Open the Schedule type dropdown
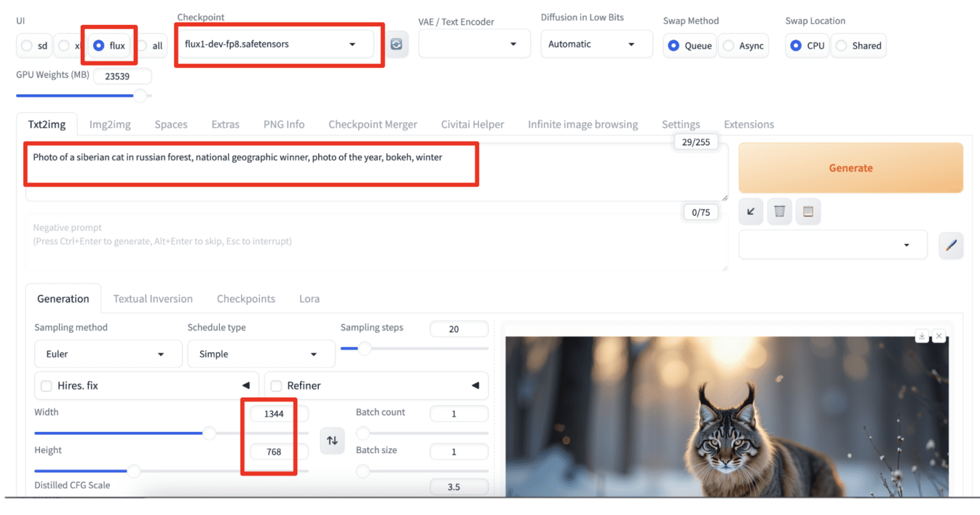Viewport: 980px width, 515px height. [261, 354]
